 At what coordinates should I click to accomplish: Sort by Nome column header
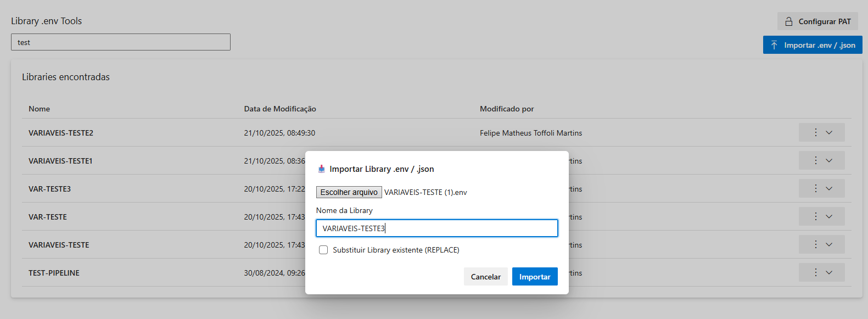pos(40,109)
